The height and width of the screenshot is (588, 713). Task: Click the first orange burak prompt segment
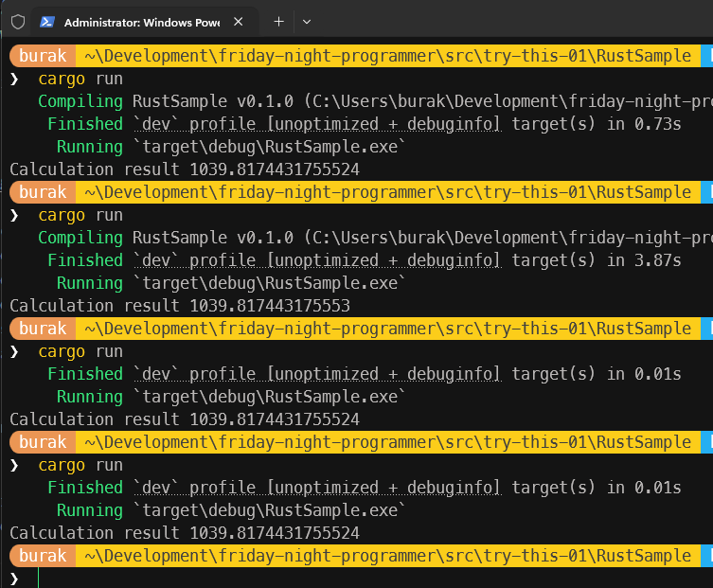pos(43,56)
